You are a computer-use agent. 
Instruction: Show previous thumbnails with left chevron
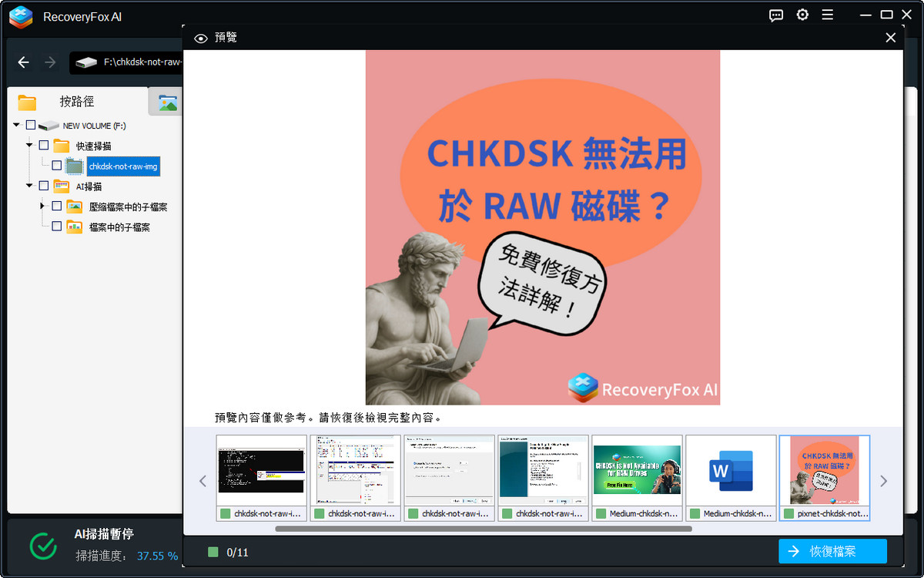coord(203,482)
